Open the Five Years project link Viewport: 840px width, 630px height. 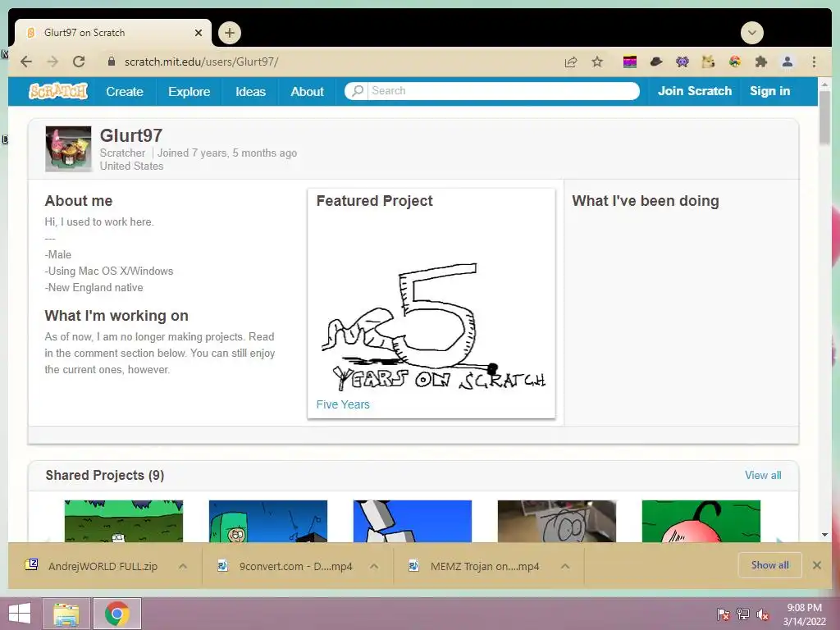pos(343,404)
